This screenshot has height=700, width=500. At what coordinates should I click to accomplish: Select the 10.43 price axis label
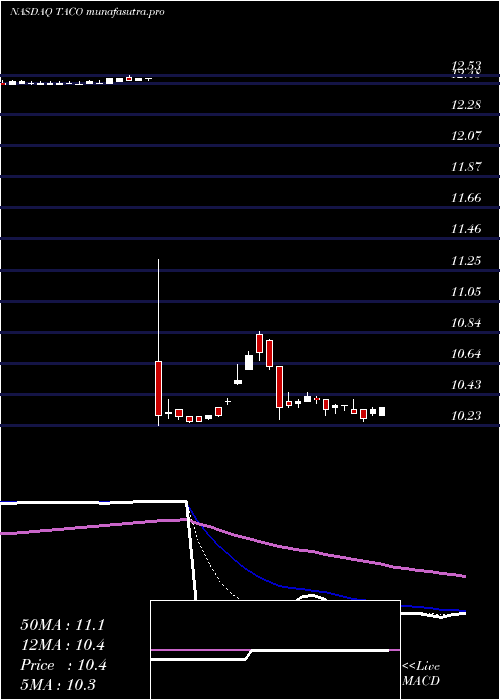coord(466,385)
